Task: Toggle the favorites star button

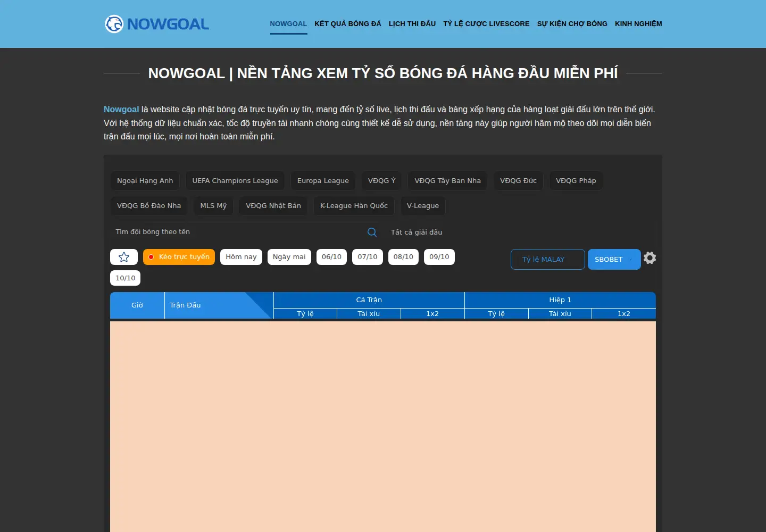Action: [124, 257]
